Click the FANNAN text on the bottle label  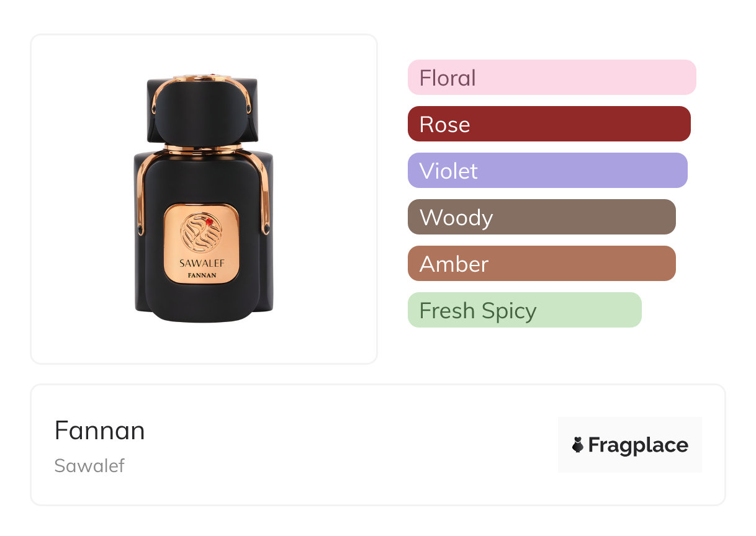pyautogui.click(x=202, y=275)
